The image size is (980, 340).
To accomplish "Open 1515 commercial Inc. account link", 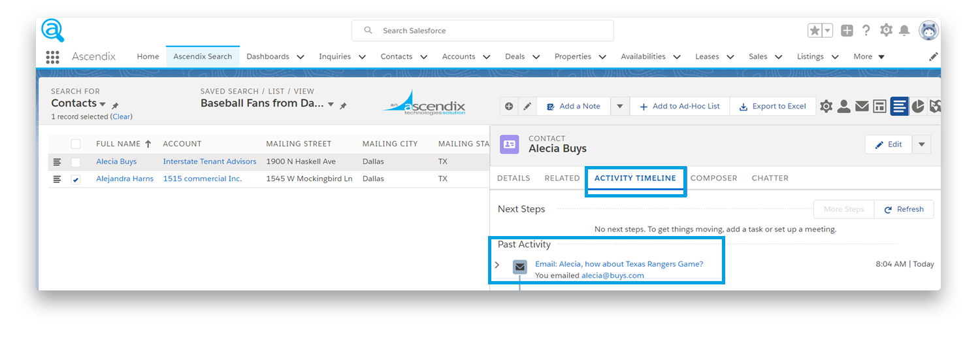I will pyautogui.click(x=203, y=178).
